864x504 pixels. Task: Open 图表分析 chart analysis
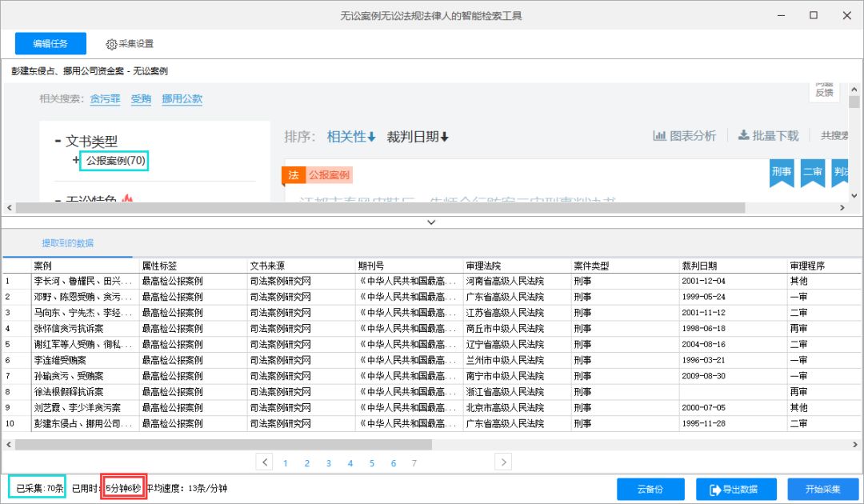pyautogui.click(x=684, y=135)
